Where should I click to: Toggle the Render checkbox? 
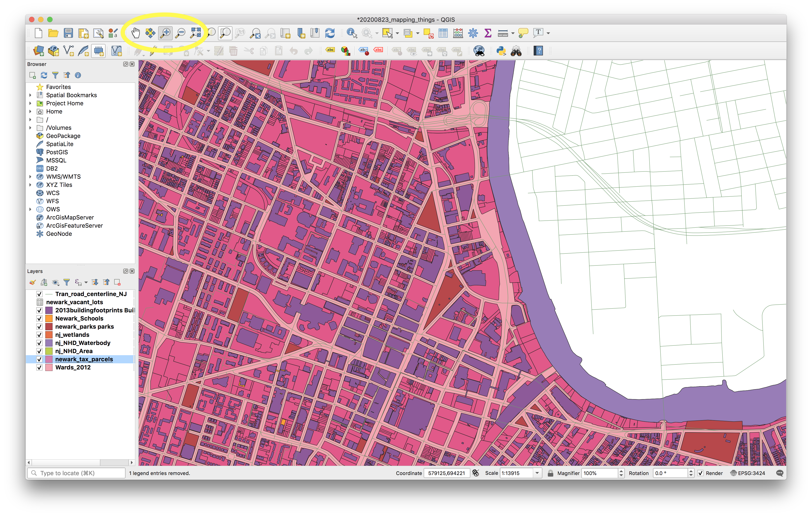coord(700,473)
